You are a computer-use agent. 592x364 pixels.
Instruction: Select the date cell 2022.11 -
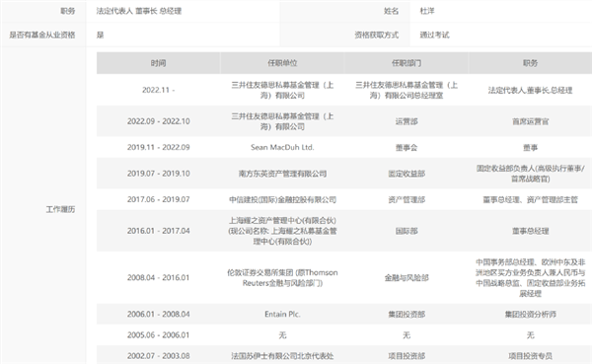pyautogui.click(x=158, y=90)
